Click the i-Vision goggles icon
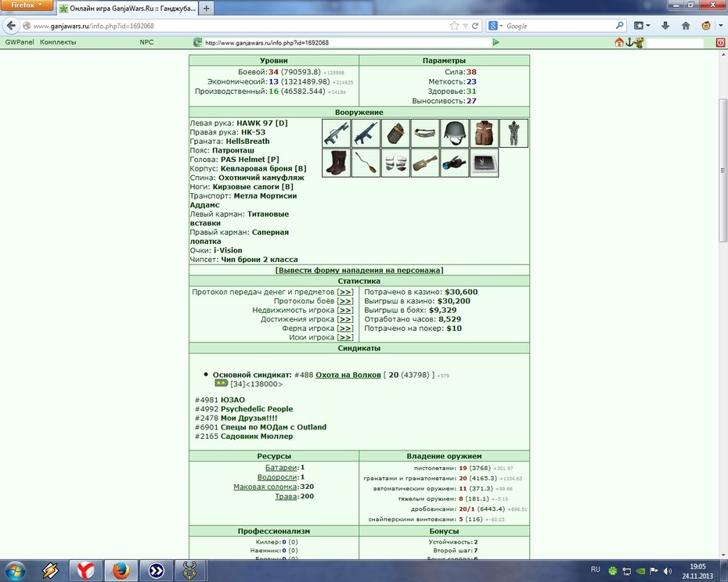This screenshot has height=582, width=728. (x=455, y=163)
